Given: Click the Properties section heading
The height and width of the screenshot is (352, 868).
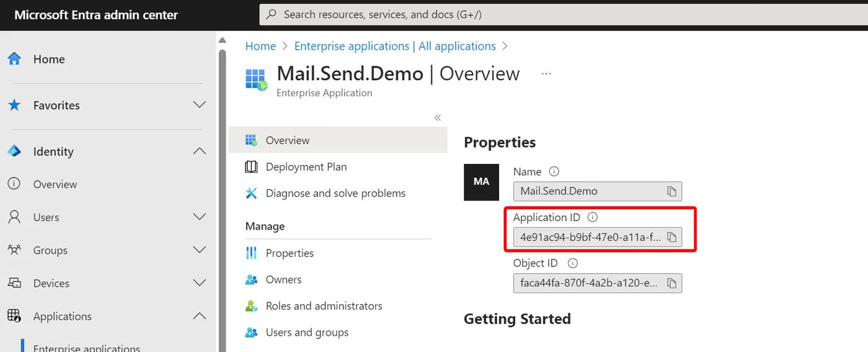Looking at the screenshot, I should [x=500, y=142].
